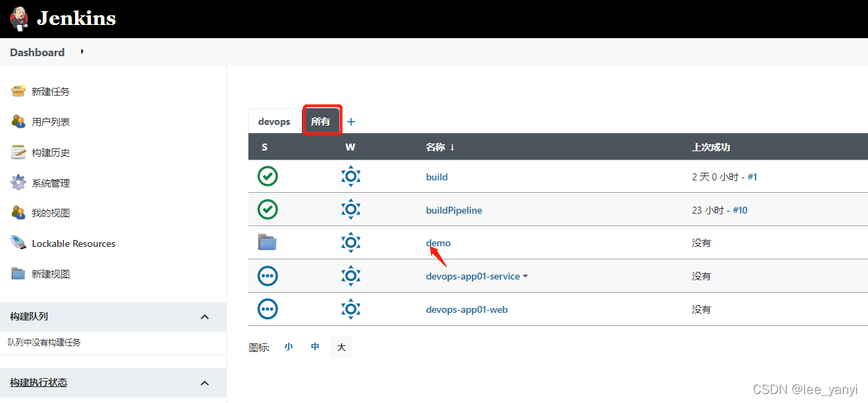This screenshot has width=868, height=403.
Task: Click weather icon in buildPipeline row
Action: (x=351, y=209)
